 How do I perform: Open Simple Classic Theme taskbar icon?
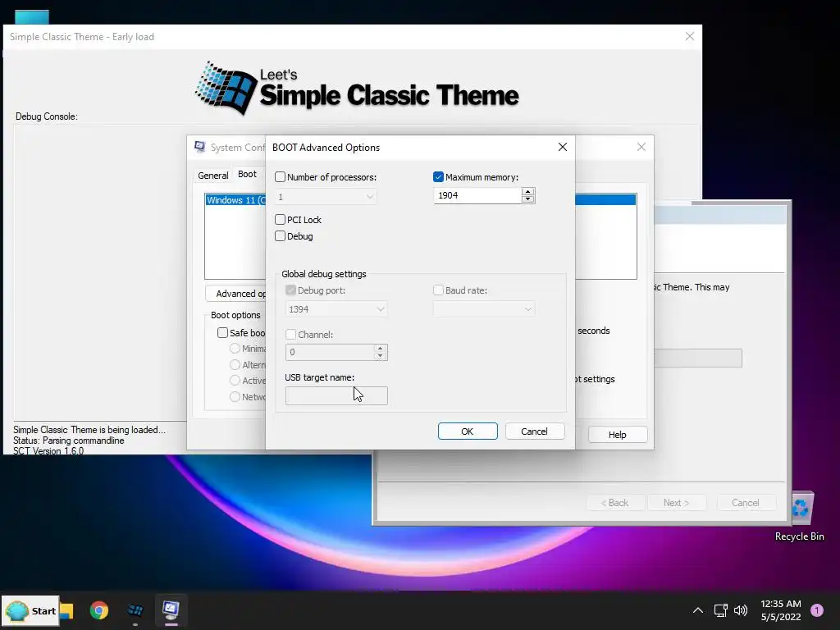(135, 610)
